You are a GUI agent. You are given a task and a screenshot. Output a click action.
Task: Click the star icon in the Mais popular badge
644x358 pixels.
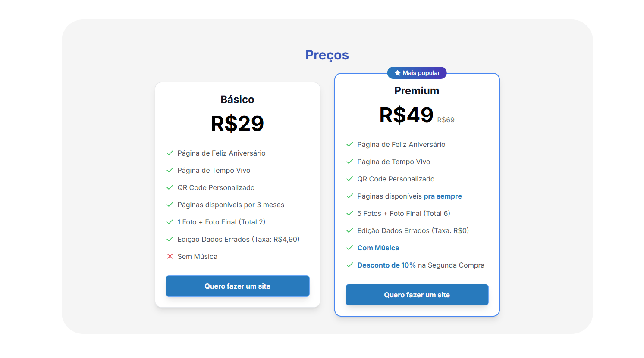click(397, 72)
